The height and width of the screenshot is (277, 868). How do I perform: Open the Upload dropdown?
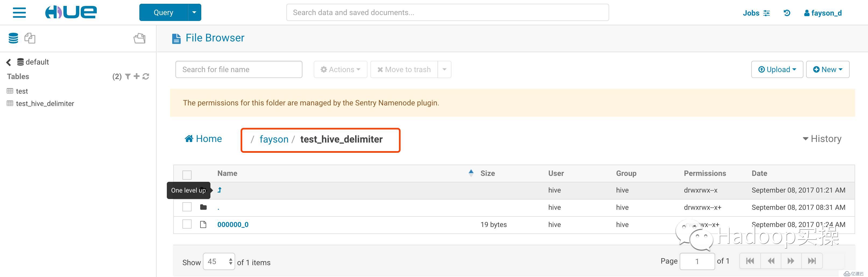tap(777, 69)
